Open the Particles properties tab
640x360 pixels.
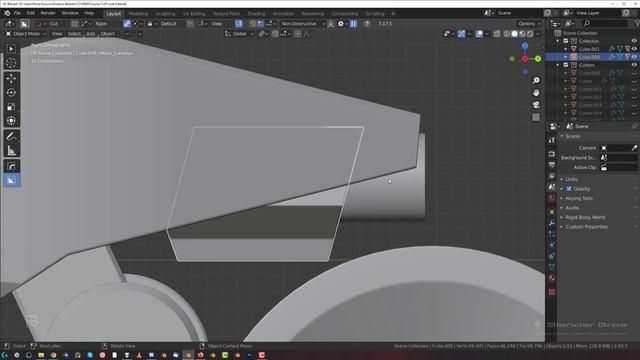(x=552, y=234)
